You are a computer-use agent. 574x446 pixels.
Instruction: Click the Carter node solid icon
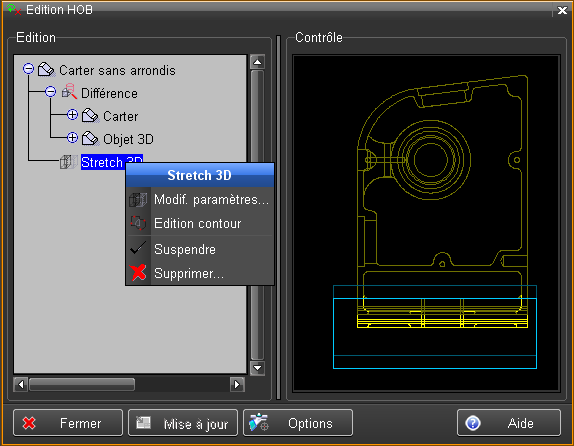[x=90, y=116]
